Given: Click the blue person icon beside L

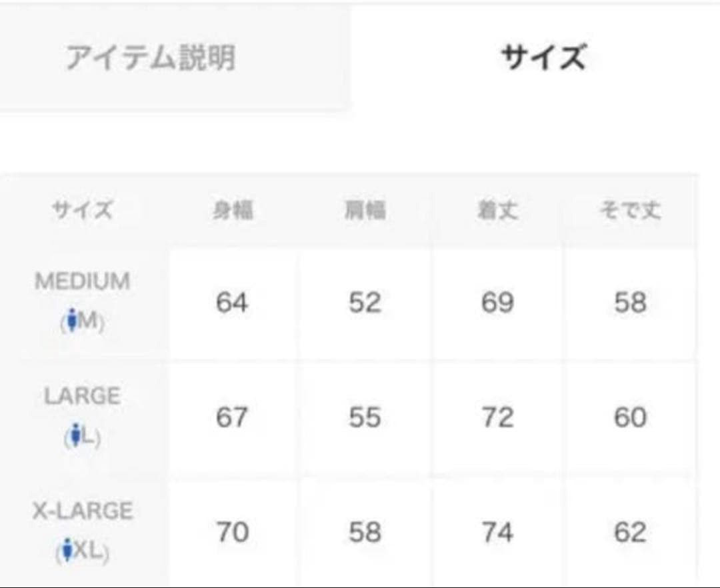Looking at the screenshot, I should (75, 437).
